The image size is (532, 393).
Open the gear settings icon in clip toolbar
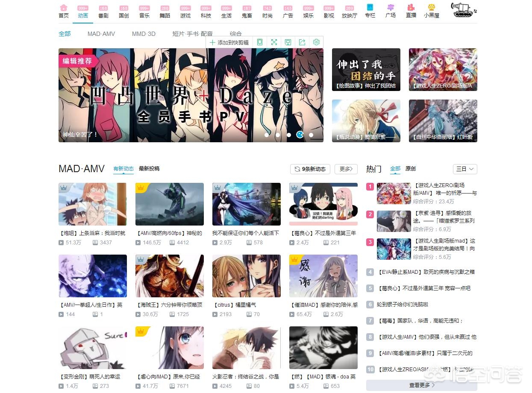316,42
